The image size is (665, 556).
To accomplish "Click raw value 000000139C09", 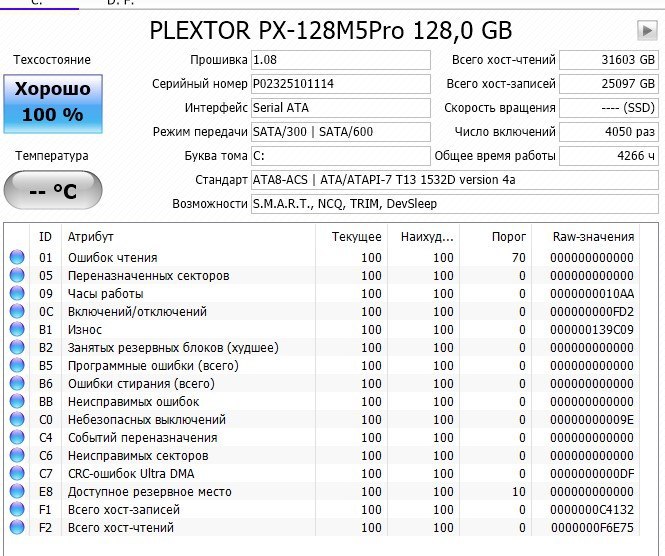I will pos(592,330).
